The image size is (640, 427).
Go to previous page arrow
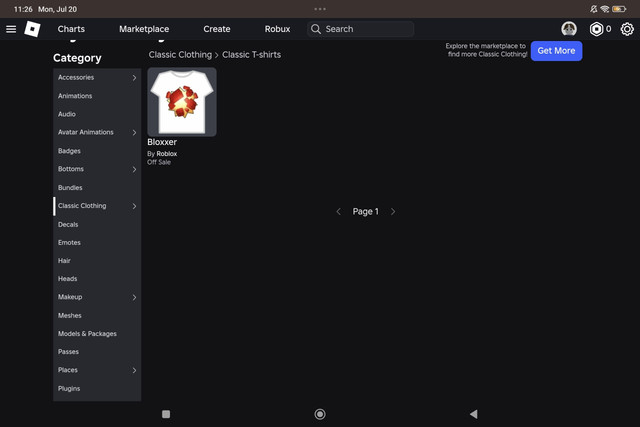[x=338, y=211]
